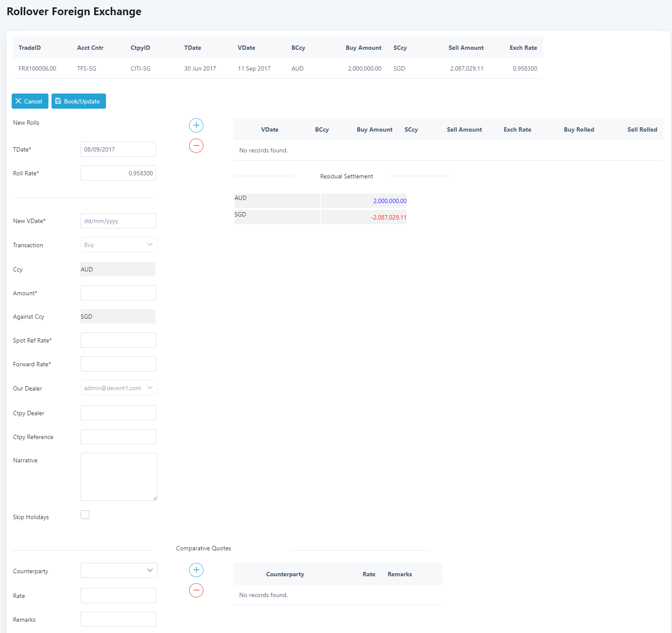Viewport: 672px width, 633px height.
Task: Click buy amount 2,000,000.00 in the trade row
Action: (x=365, y=68)
